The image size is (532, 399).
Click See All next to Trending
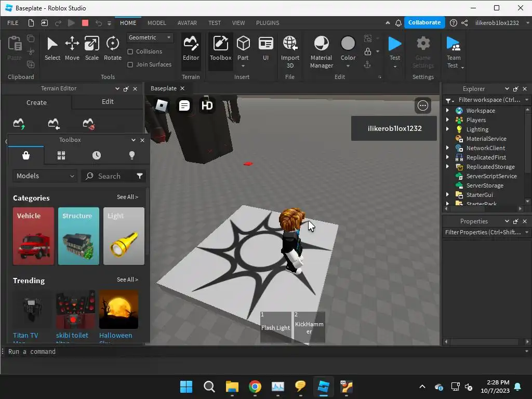click(127, 280)
